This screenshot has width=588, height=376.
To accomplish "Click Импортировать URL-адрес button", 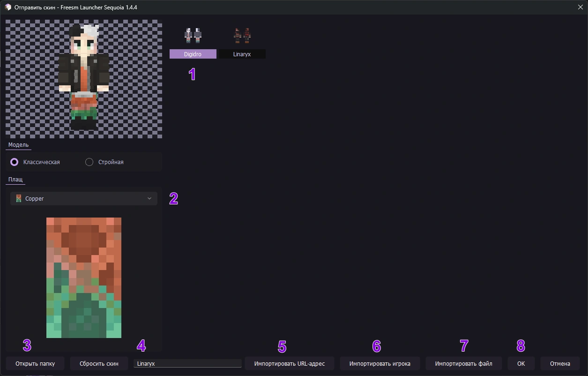I will (289, 363).
